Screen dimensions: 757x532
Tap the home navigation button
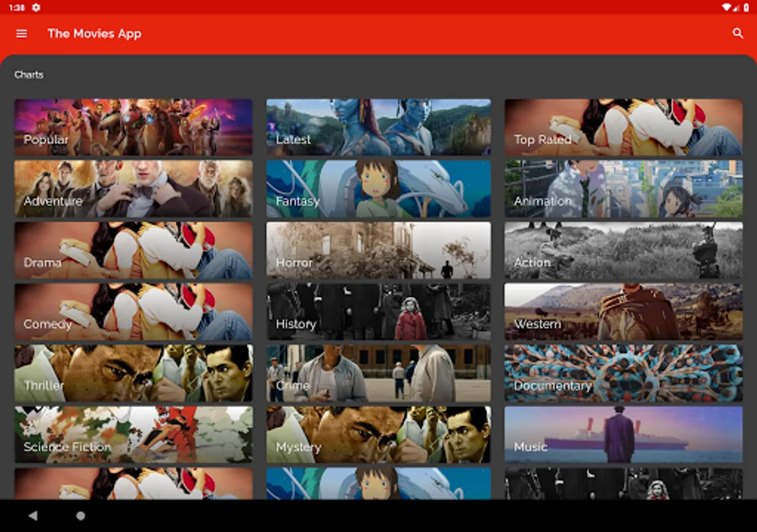[80, 515]
